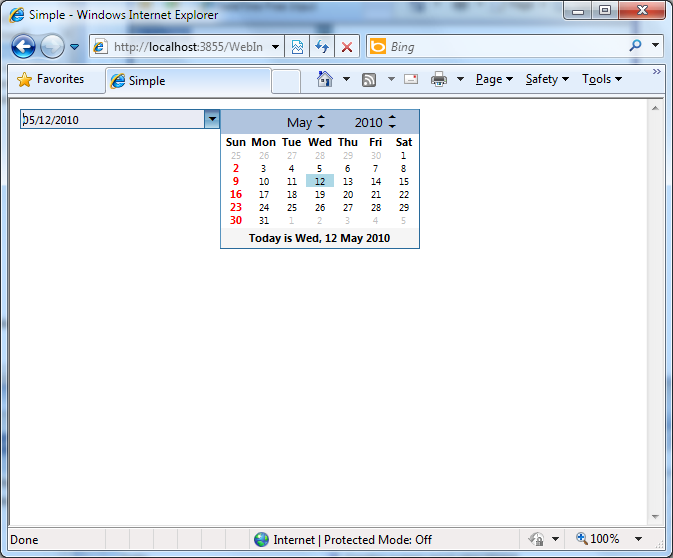Click the Refresh page icon

tap(322, 47)
